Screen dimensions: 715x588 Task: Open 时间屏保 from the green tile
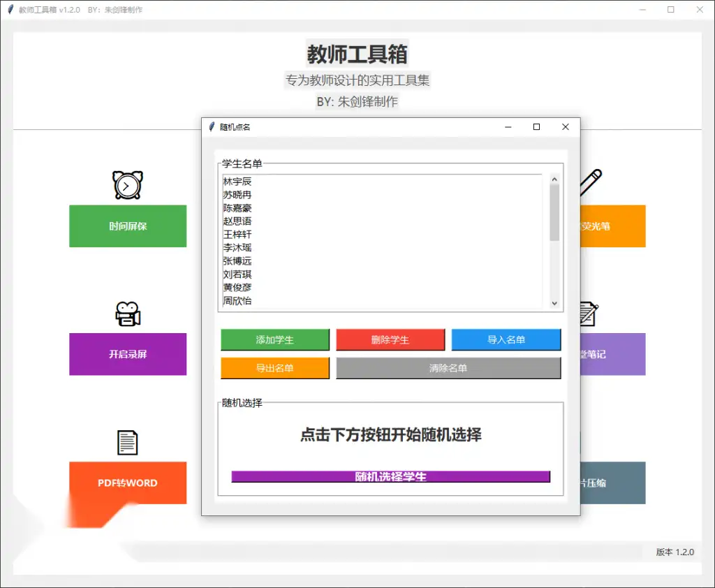click(128, 226)
